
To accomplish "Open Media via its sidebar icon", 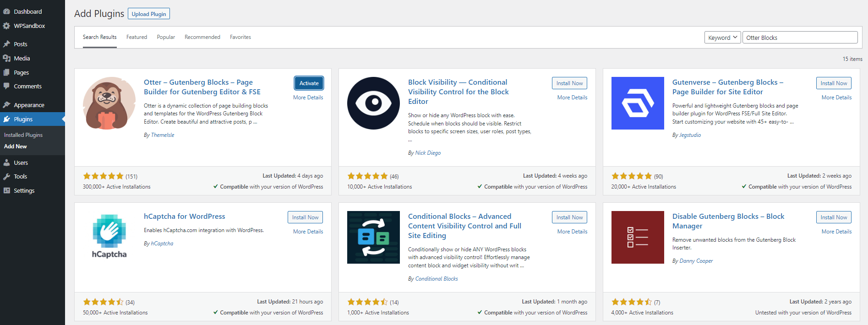I will (x=6, y=58).
